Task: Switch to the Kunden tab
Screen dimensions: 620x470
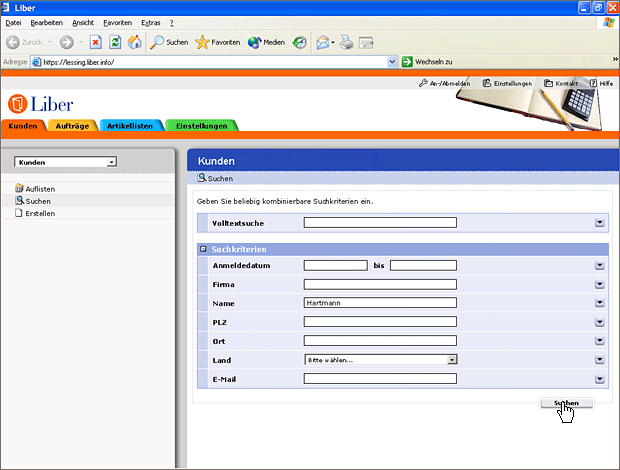Action: coord(23,126)
